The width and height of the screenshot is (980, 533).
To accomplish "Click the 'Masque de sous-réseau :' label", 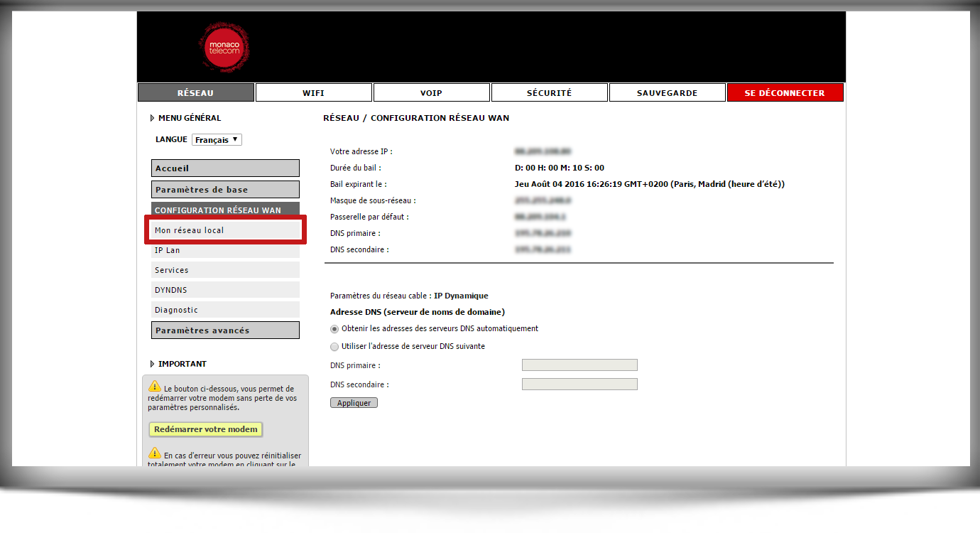I will click(373, 201).
